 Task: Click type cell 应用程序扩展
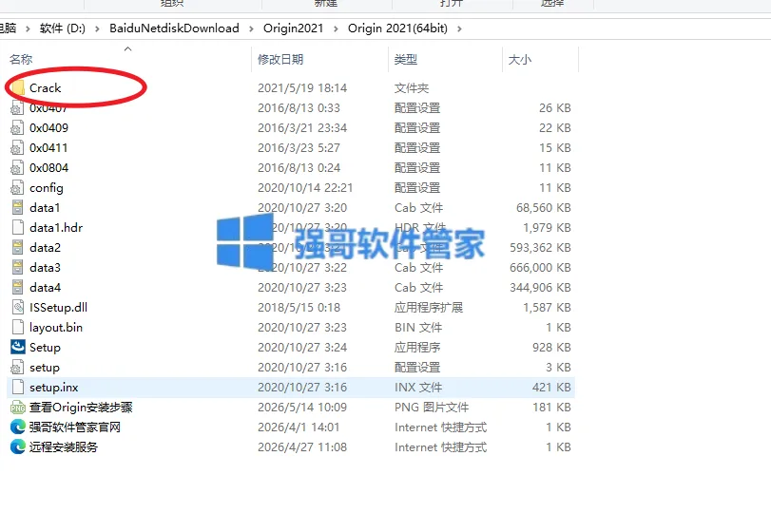click(x=428, y=308)
